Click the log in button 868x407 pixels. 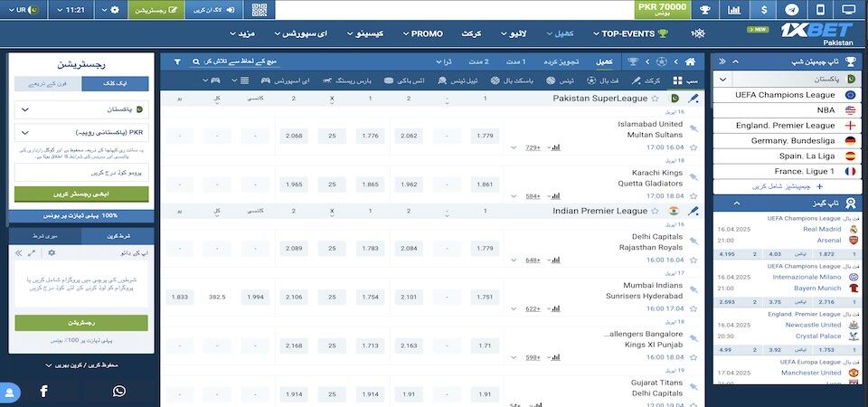[215, 10]
